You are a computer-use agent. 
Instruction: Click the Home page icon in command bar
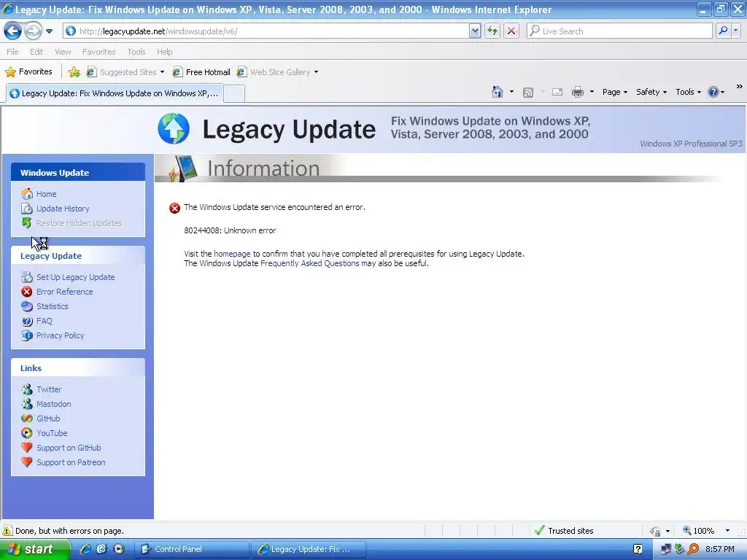click(498, 92)
